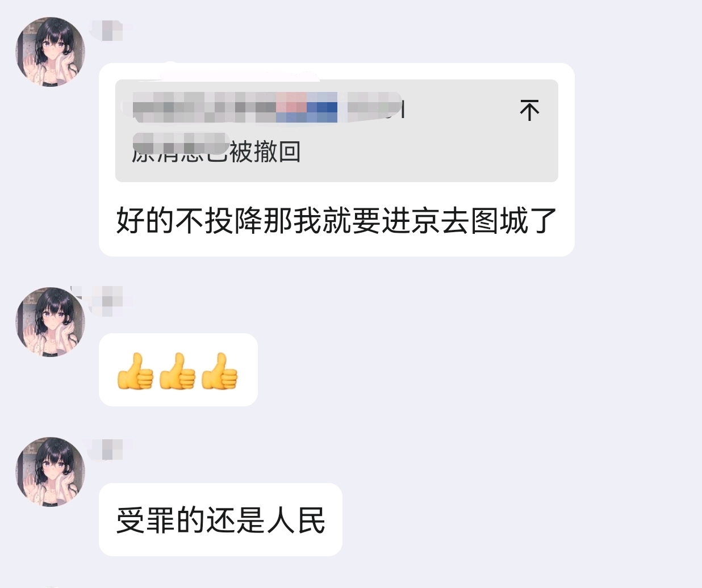The height and width of the screenshot is (588, 702).
Task: Open avatar next to the thumbs-up message
Action: (51, 322)
